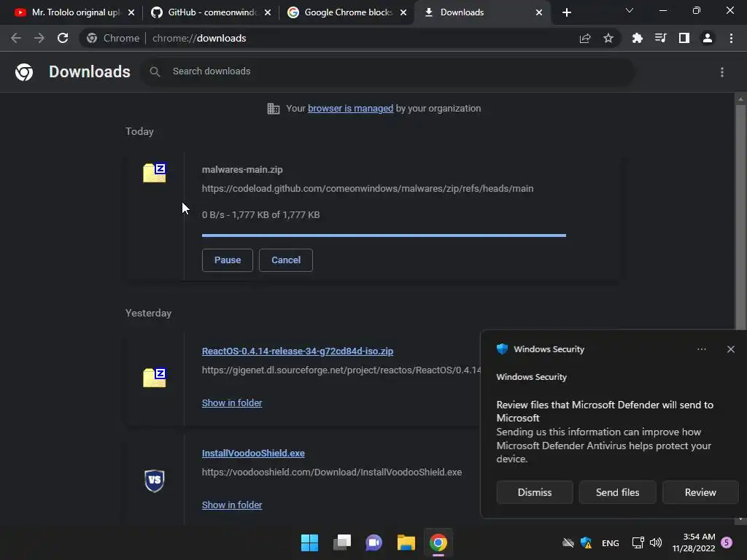Click the OneDrive cloud tray icon
747x560 pixels.
point(568,542)
